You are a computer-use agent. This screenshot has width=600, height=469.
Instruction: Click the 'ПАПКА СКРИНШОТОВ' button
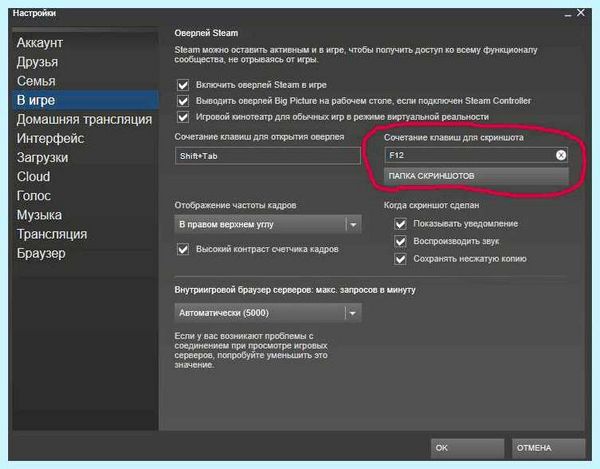click(x=476, y=176)
